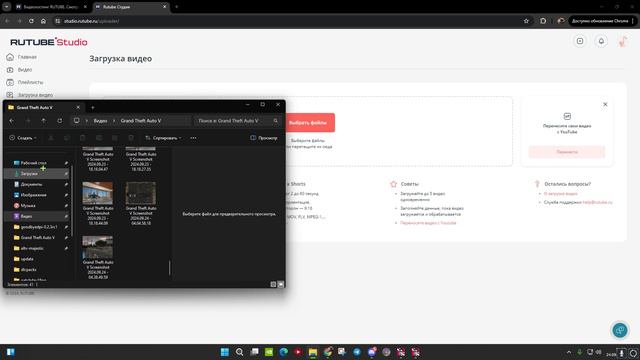Go up one folder in File Explorer
640x360 pixels.
pos(44,121)
